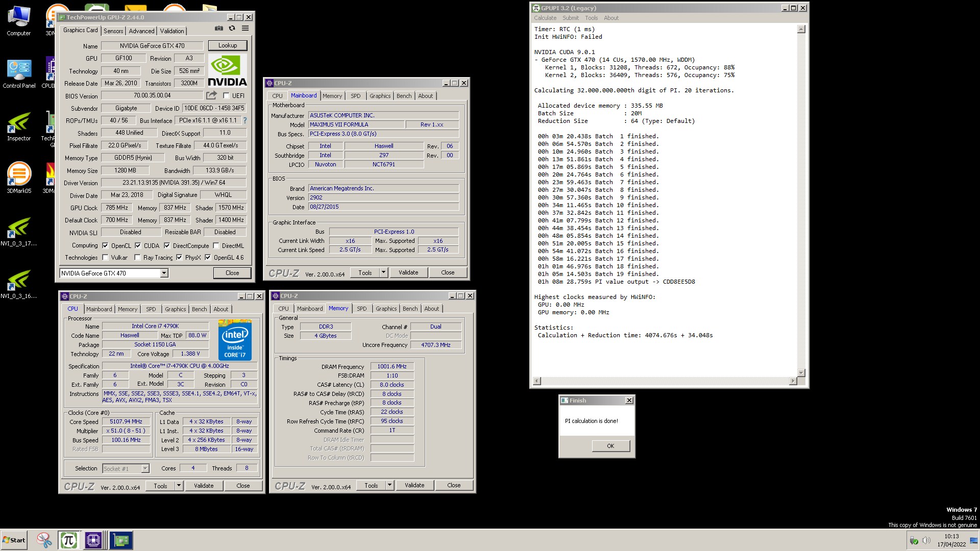This screenshot has width=980, height=551.
Task: Switch to CPU-Z in the taskbar
Action: [93, 540]
